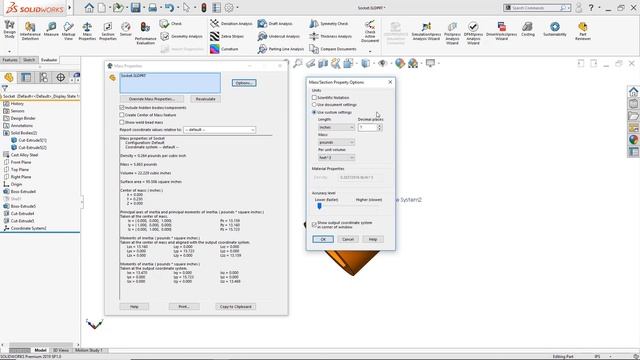Launch FloXpress Analysis Wizard

click(452, 33)
